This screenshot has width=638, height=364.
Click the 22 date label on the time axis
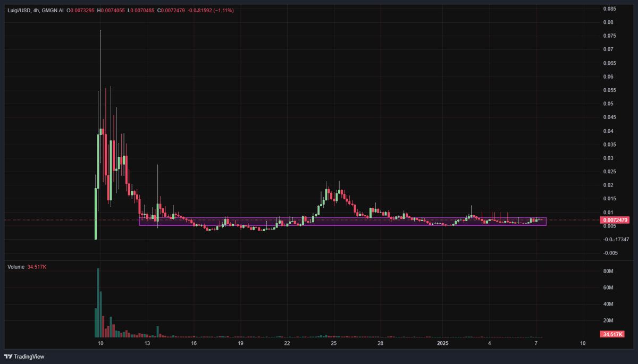click(x=287, y=344)
